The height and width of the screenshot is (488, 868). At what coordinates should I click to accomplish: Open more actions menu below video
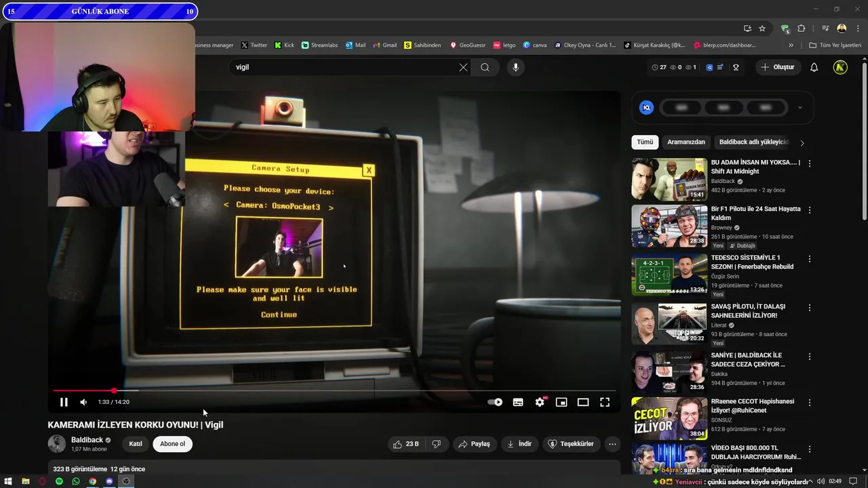point(612,444)
